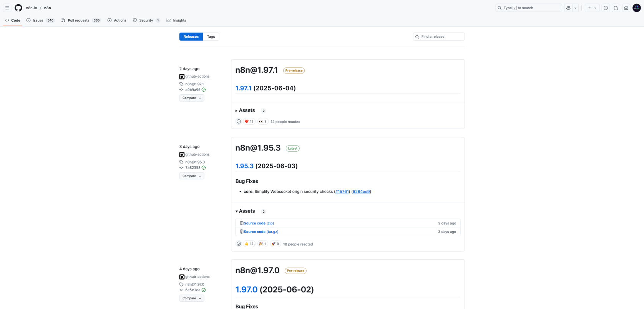Open commit link 8284ee9

pos(361,192)
